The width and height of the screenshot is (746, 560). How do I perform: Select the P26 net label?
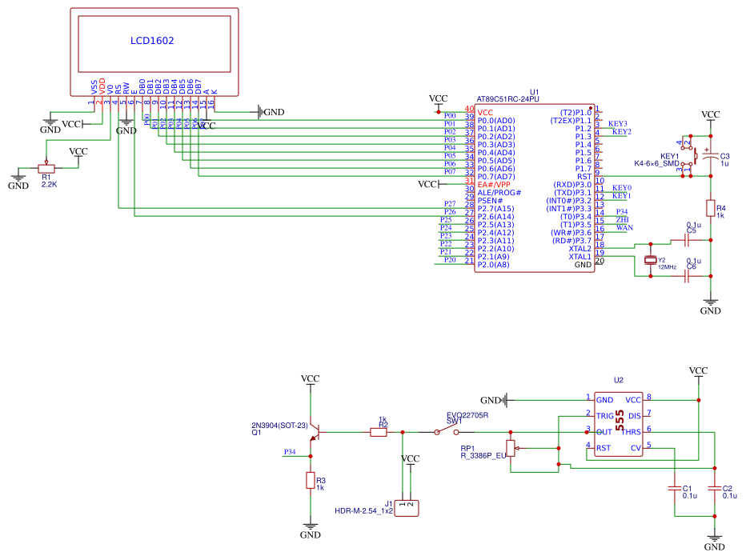click(450, 212)
